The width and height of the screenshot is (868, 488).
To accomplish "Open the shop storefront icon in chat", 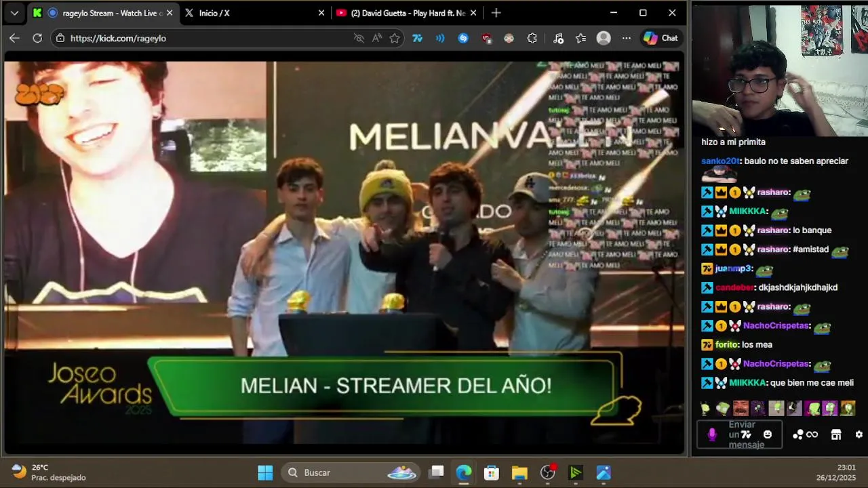I will (836, 434).
